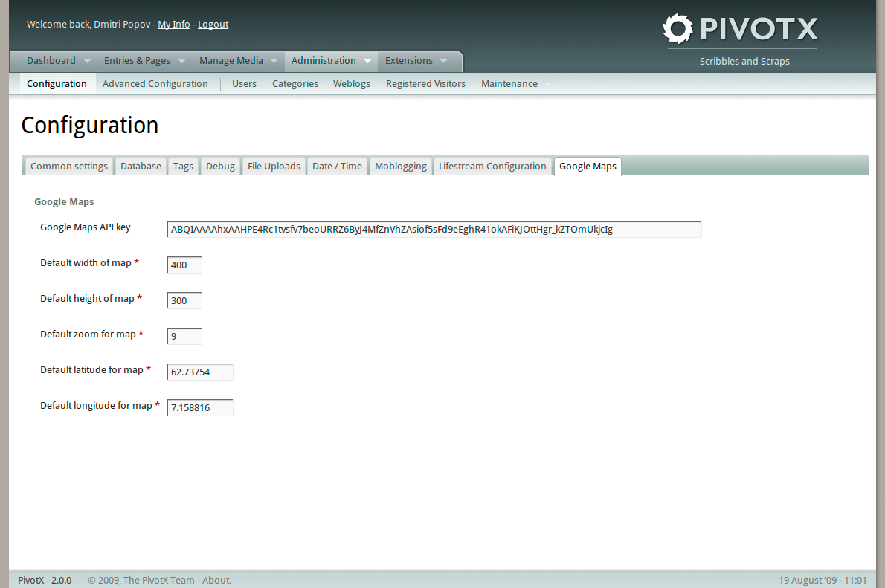Click the Configuration page heading
The width and height of the screenshot is (885, 588).
pyautogui.click(x=90, y=125)
